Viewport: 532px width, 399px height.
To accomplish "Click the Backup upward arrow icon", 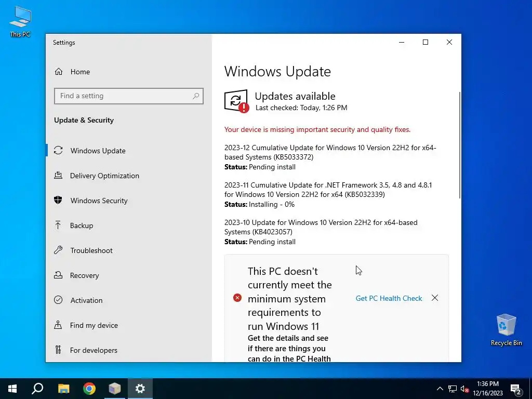I will tap(58, 225).
